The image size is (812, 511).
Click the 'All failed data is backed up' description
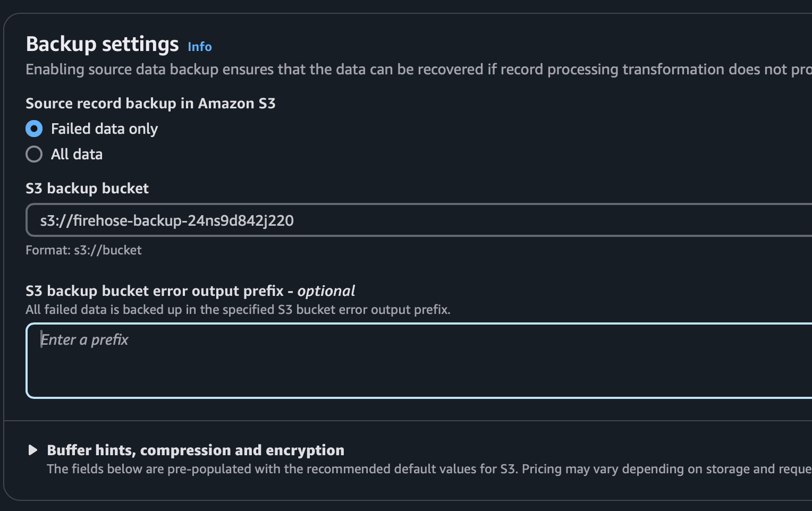point(238,310)
